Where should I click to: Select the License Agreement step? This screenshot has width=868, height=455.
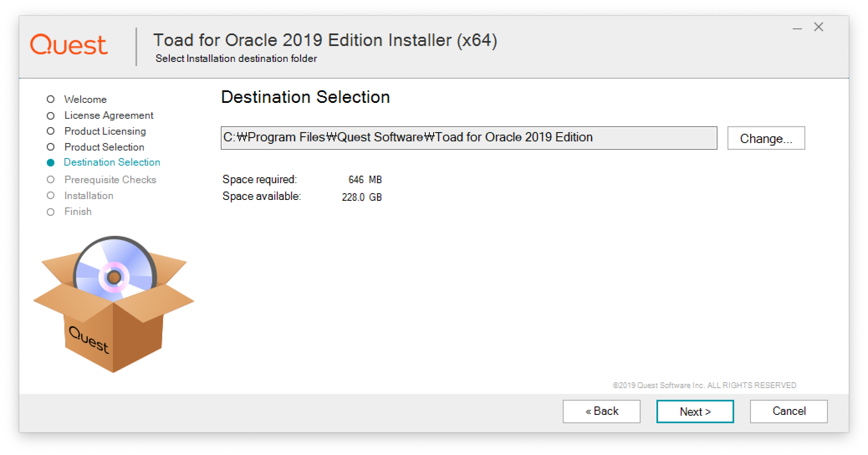[100, 115]
